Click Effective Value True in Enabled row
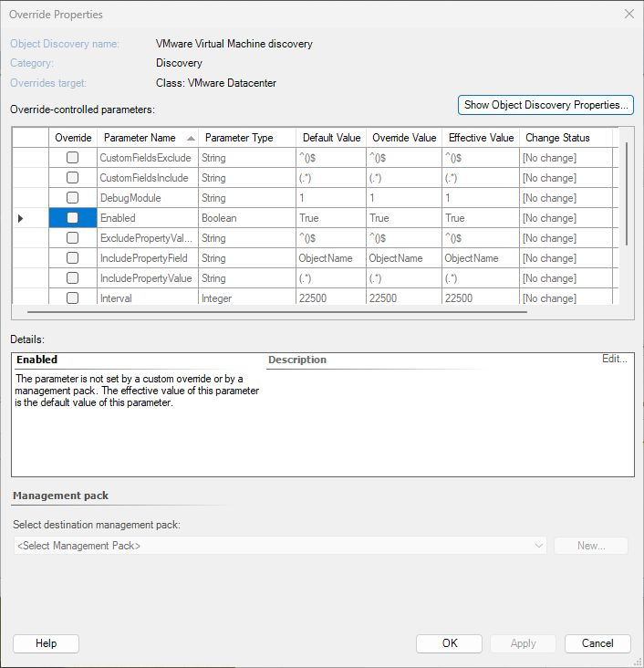The width and height of the screenshot is (644, 668). [x=481, y=218]
